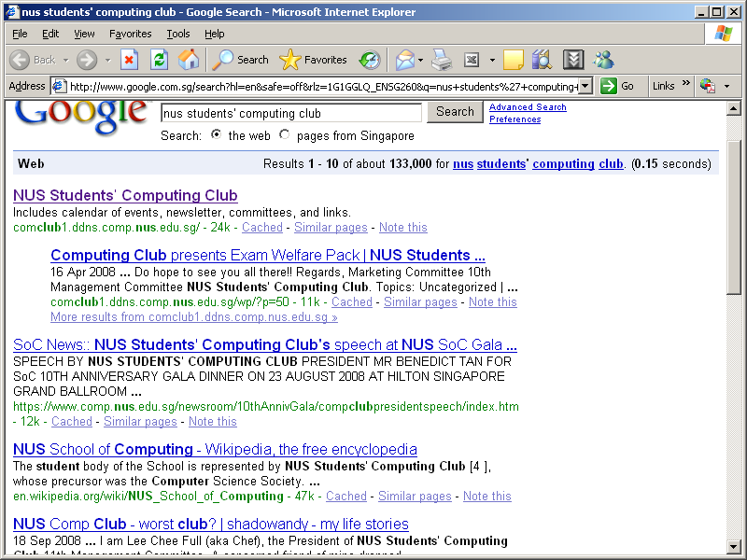
Task: Click the Google Search button
Action: coord(455,112)
